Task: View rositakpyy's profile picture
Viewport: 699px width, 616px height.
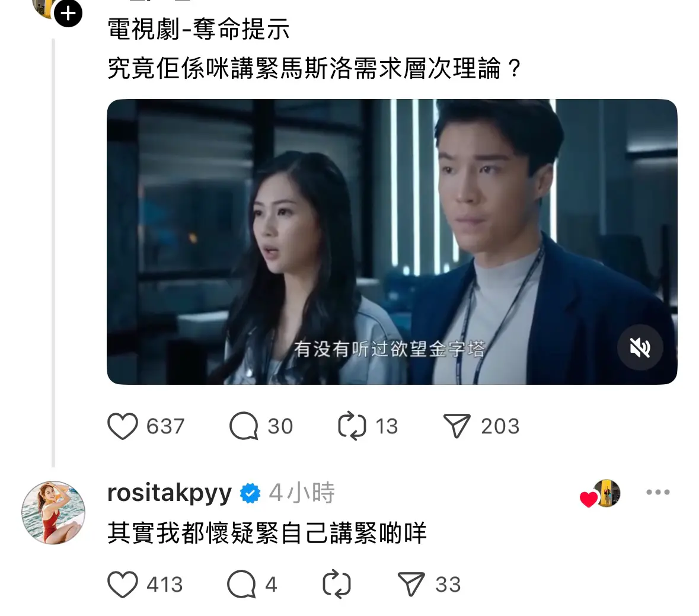Action: pos(53,513)
